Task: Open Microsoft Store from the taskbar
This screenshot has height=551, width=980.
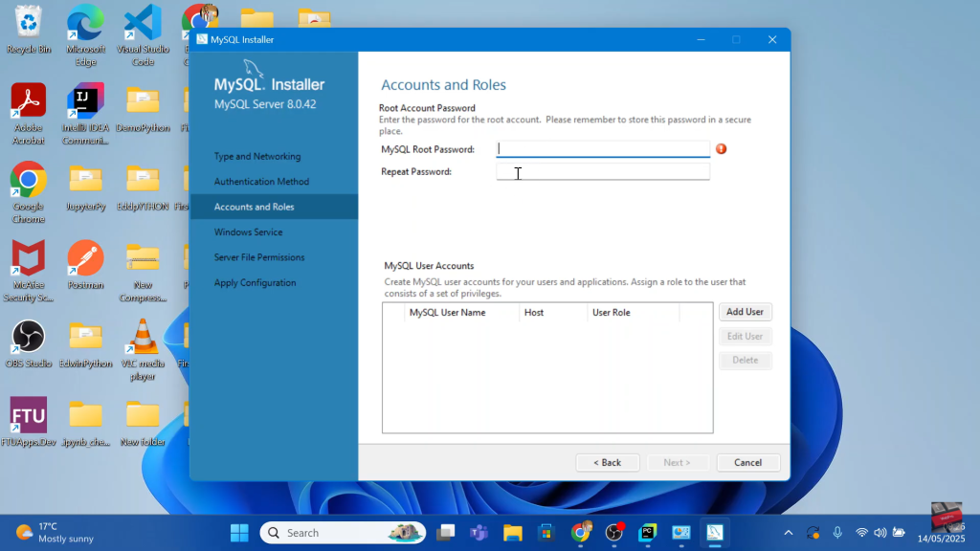Action: [546, 533]
